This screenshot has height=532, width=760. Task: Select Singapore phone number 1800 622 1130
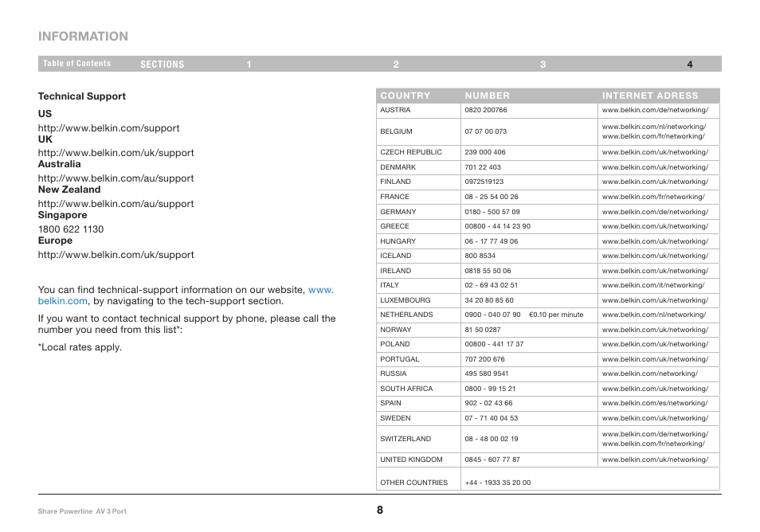point(71,229)
